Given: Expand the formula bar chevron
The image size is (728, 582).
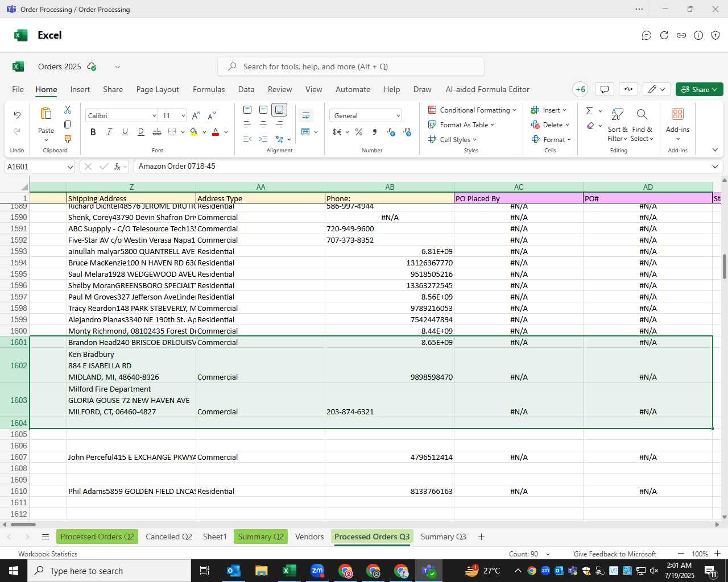Looking at the screenshot, I should coord(715,167).
